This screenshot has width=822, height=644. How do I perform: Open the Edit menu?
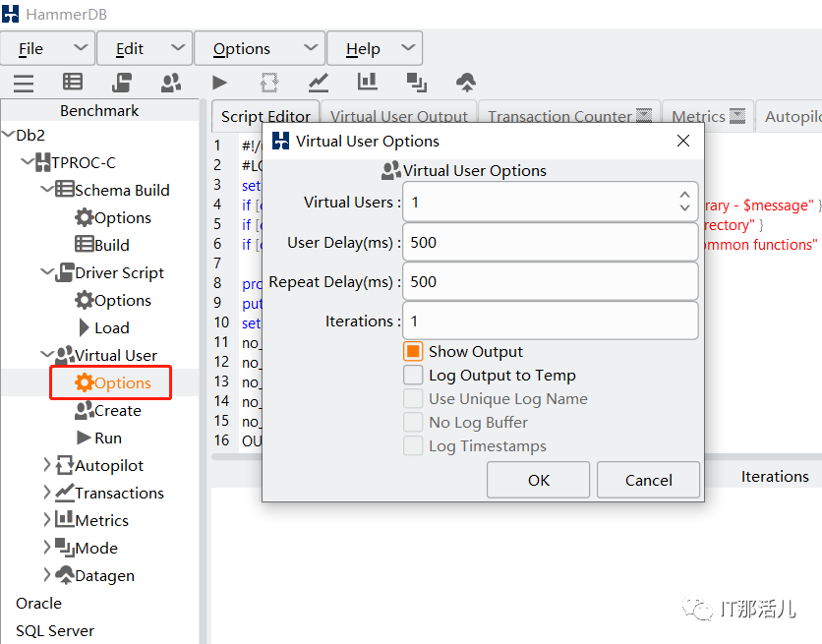pos(145,48)
